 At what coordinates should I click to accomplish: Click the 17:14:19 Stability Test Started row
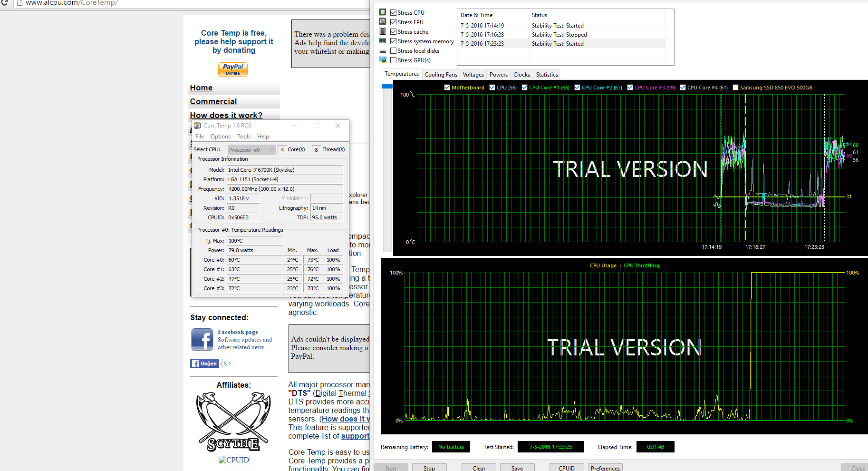(561, 26)
